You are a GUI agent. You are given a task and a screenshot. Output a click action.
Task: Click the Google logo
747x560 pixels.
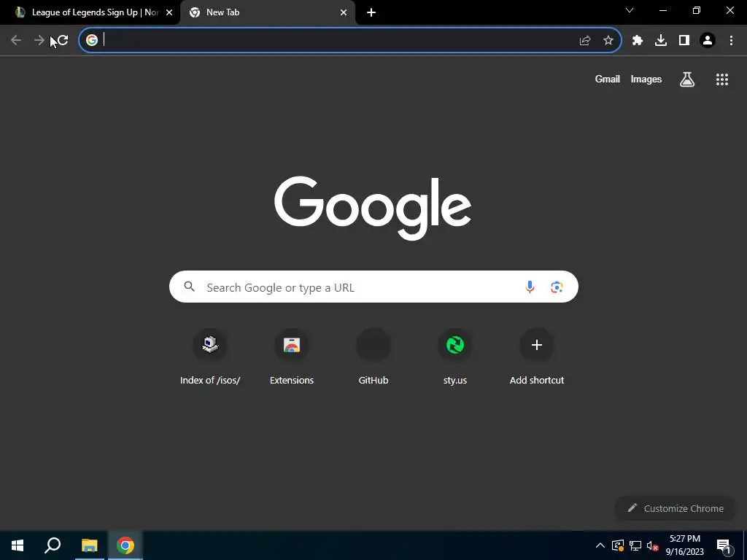click(x=373, y=208)
